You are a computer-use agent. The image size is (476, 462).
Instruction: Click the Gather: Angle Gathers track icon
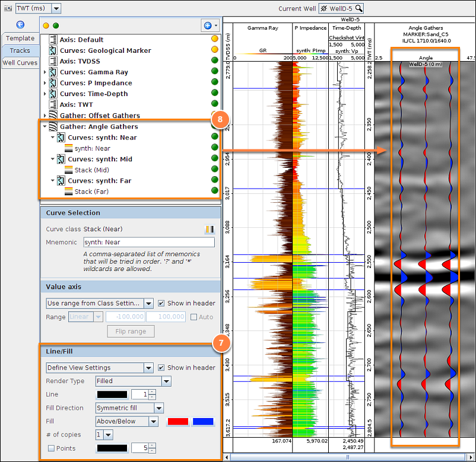click(x=52, y=126)
